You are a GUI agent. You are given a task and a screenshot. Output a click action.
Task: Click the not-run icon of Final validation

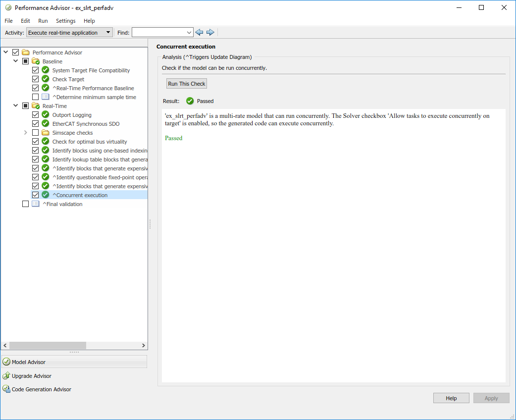point(36,204)
